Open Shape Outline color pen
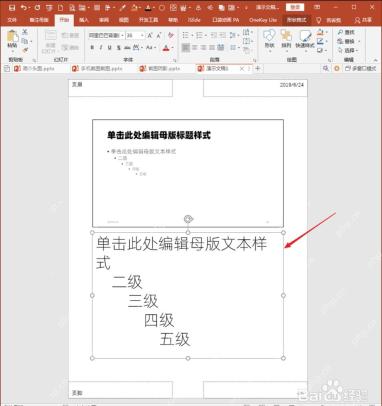 [320, 41]
